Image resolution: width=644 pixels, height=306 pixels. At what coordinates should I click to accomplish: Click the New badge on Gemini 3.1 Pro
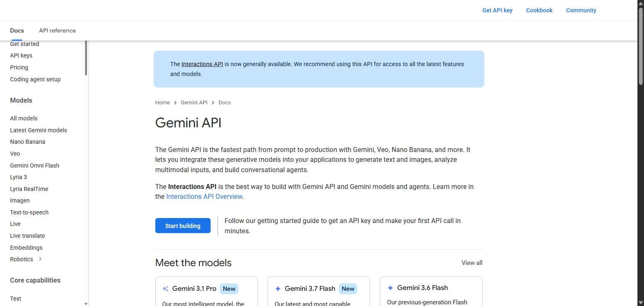[229, 289]
